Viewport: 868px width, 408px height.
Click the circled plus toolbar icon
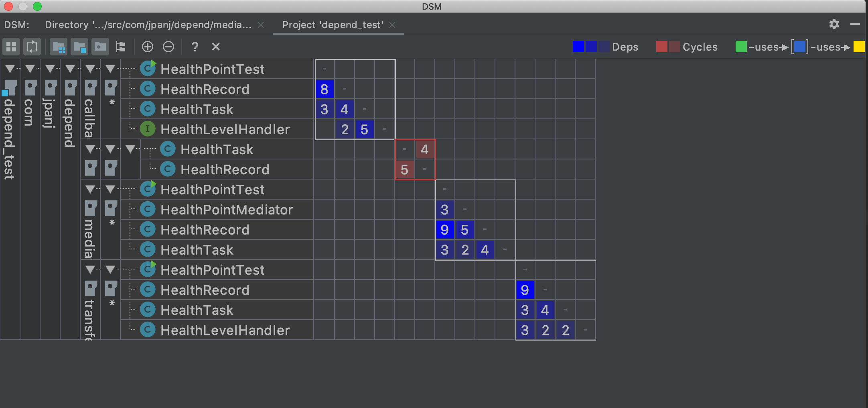[x=148, y=47]
